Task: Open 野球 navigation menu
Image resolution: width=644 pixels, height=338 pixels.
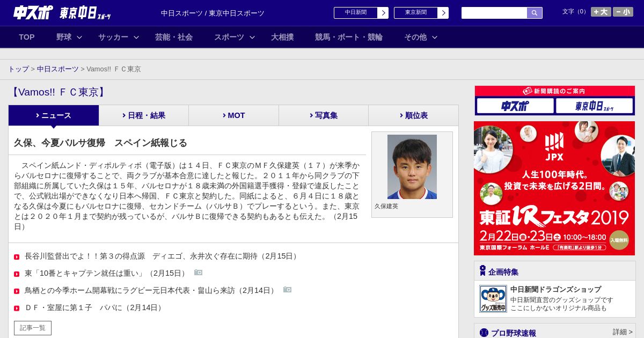Action: click(64, 37)
